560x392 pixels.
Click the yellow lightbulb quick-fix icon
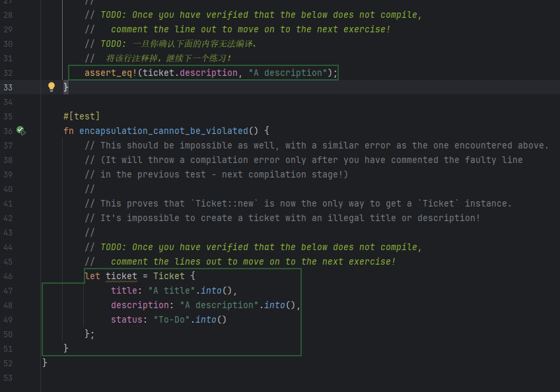(x=52, y=87)
